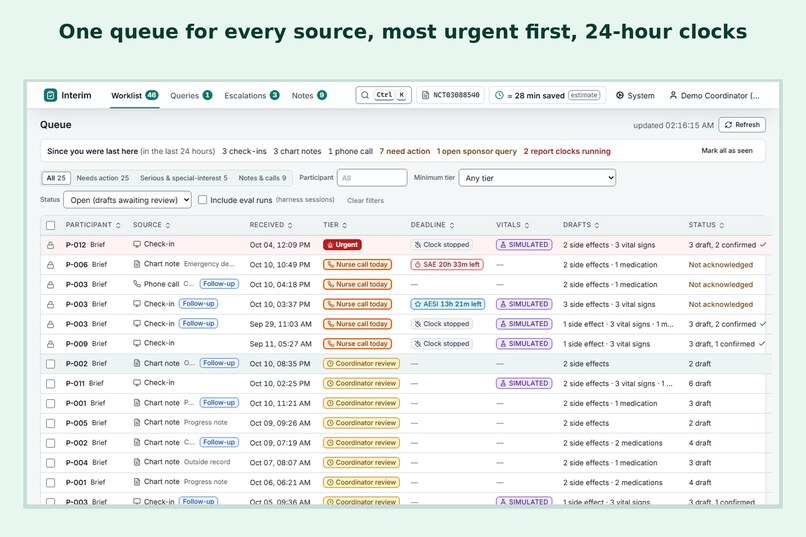The height and width of the screenshot is (537, 806).
Task: Click the Chart note icon on P-004 row
Action: point(137,462)
